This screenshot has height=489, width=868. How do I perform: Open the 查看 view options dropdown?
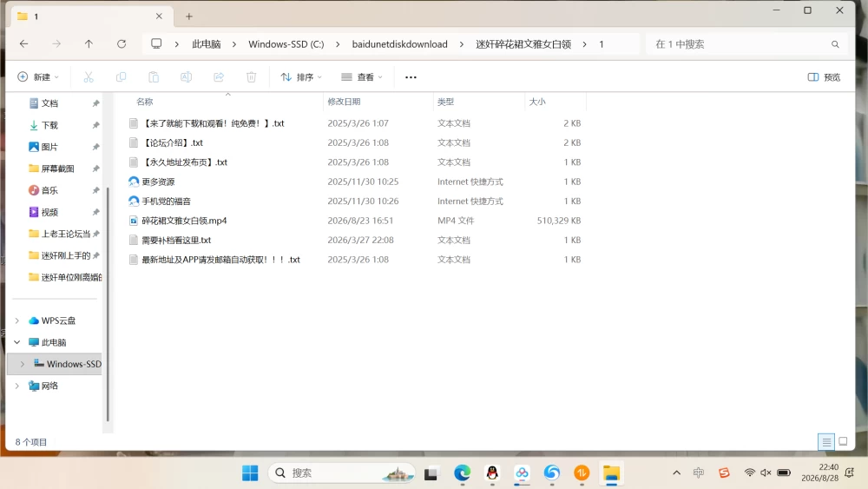362,77
